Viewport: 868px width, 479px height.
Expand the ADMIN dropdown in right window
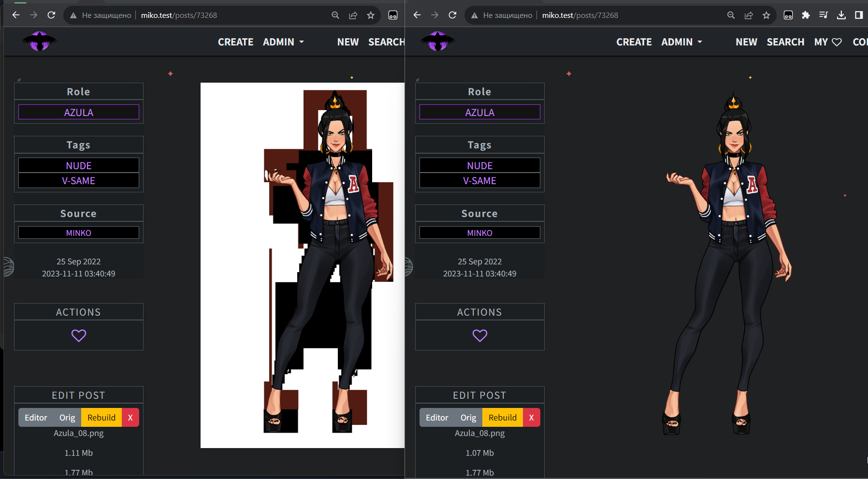[681, 42]
